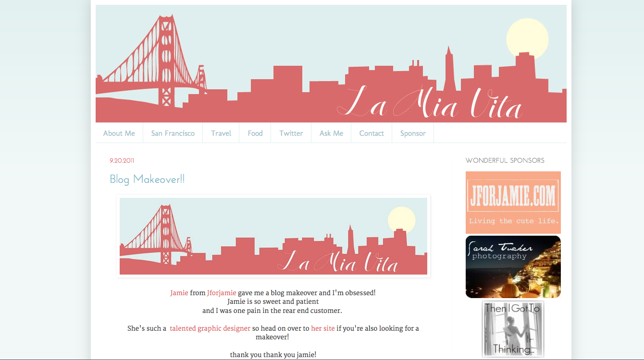Open the Blog Makeover!! post title
Image resolution: width=644 pixels, height=360 pixels.
147,179
